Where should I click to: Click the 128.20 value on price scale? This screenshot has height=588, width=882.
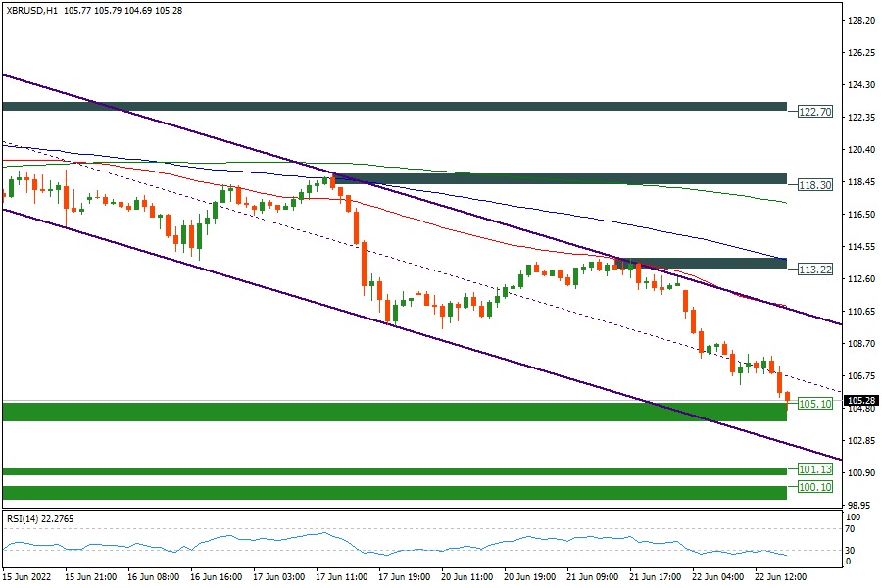pyautogui.click(x=860, y=20)
